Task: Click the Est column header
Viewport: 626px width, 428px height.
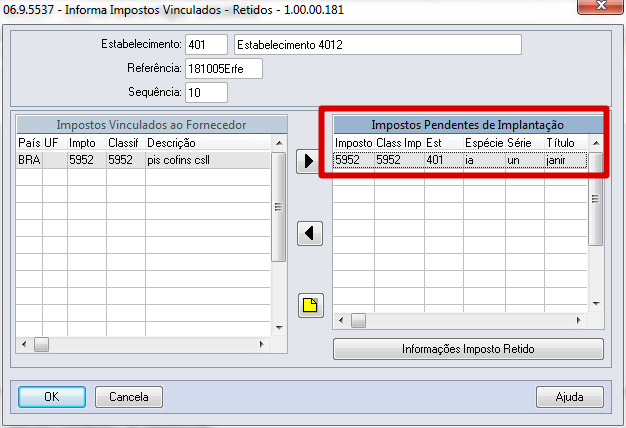Action: coord(444,143)
